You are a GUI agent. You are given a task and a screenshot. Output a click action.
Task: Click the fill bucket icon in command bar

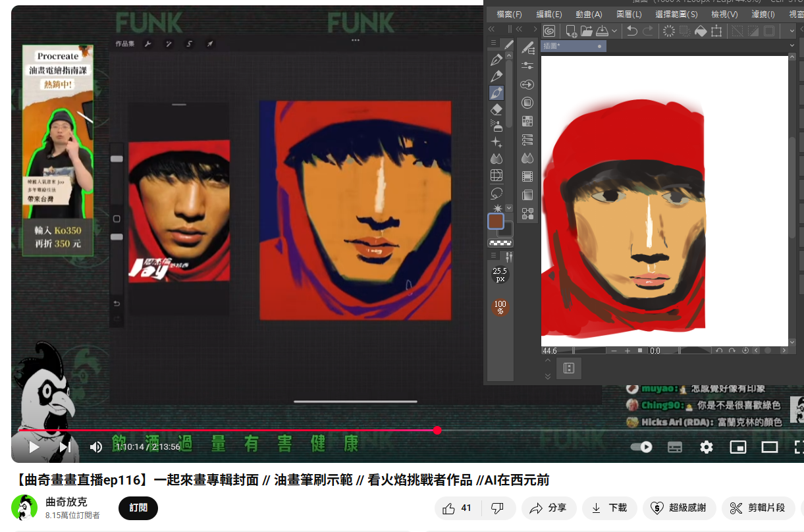701,31
